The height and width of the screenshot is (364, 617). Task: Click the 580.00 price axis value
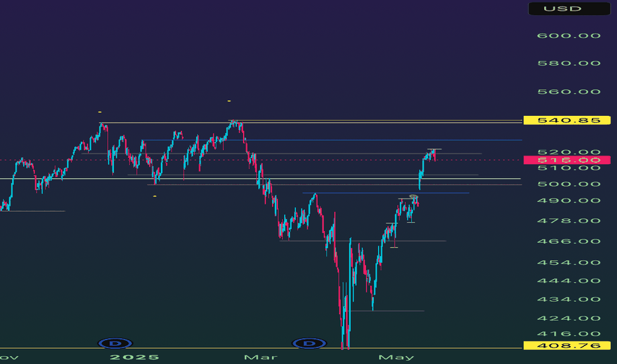pos(569,64)
